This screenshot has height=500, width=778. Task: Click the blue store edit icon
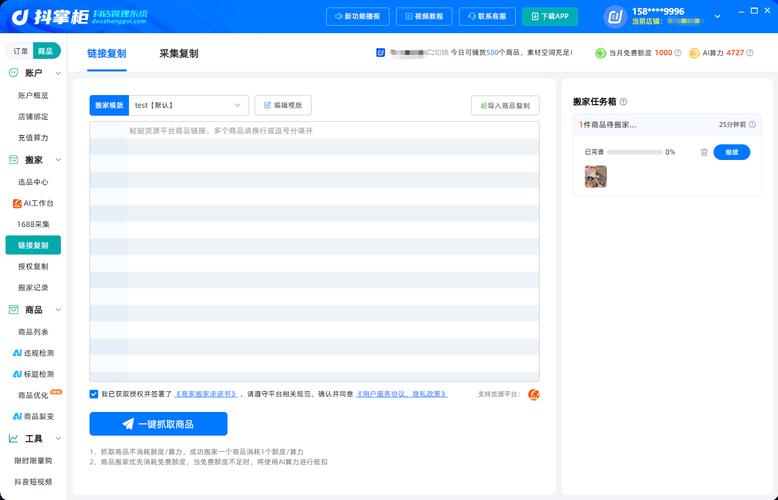[x=381, y=52]
